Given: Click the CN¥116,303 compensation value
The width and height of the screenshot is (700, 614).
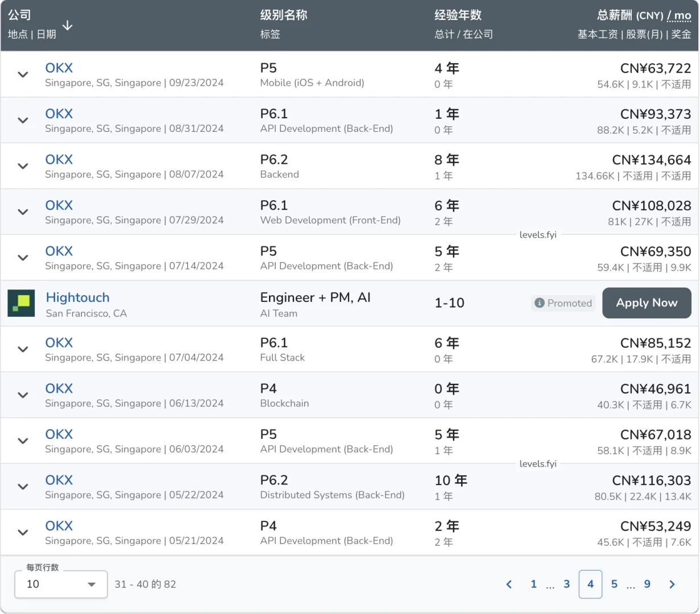Looking at the screenshot, I should coord(652,480).
